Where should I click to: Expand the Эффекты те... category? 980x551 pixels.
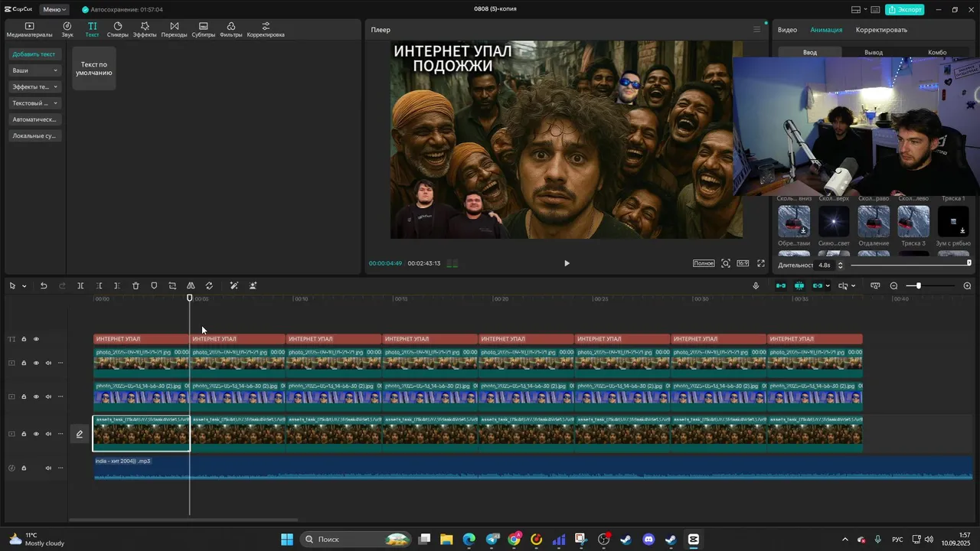tap(35, 86)
